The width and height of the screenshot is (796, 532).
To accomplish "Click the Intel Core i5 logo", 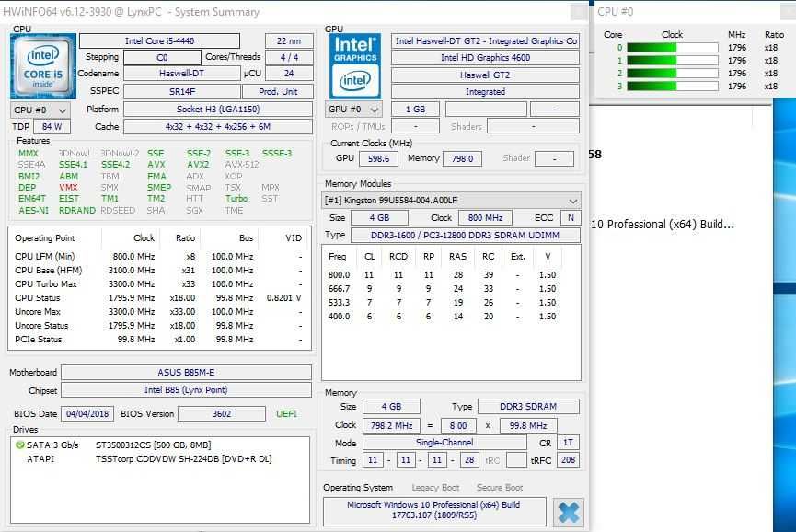I will click(43, 66).
